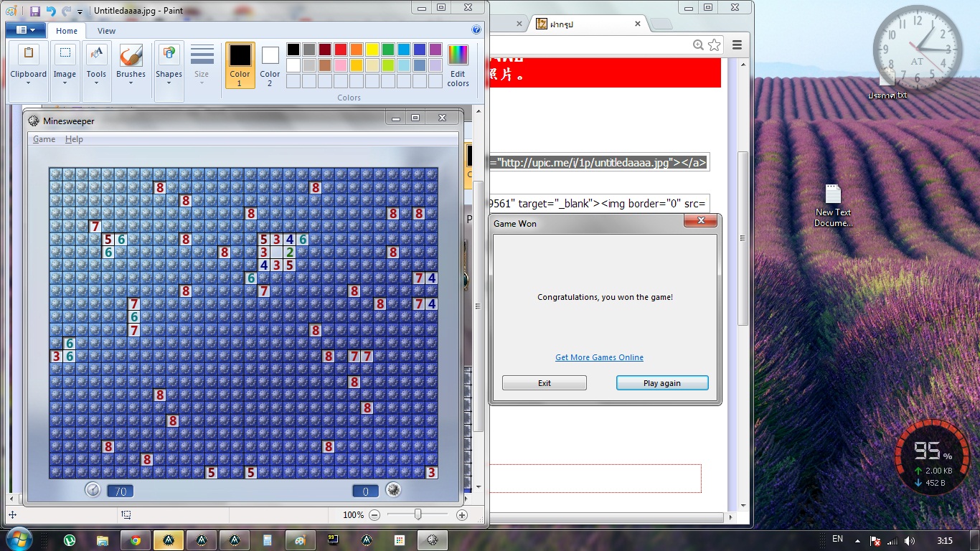Click the zoom magnifier icon in the browser address bar
Image resolution: width=980 pixels, height=551 pixels.
[x=698, y=45]
